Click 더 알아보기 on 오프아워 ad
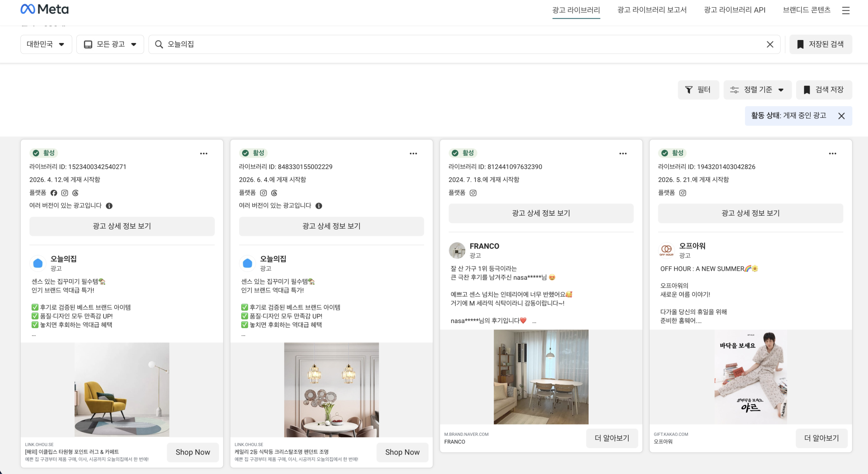868x474 pixels. pyautogui.click(x=822, y=438)
